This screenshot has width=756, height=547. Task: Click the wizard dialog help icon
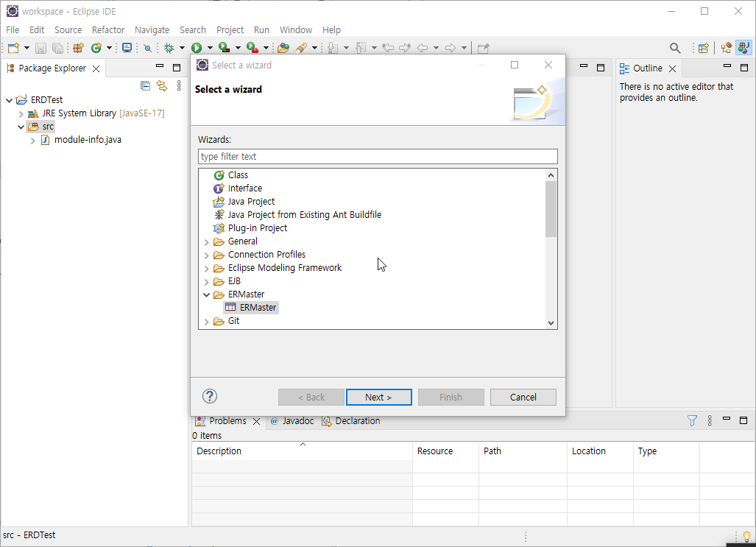210,397
